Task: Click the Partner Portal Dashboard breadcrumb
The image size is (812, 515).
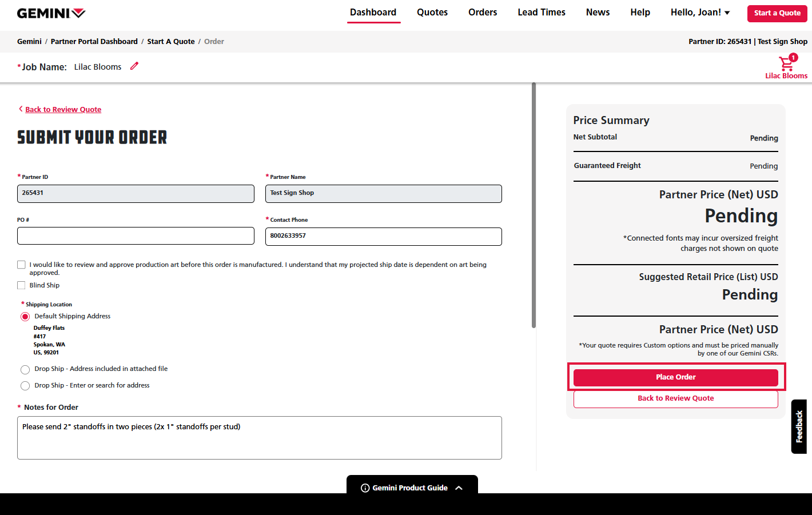Action: click(94, 42)
